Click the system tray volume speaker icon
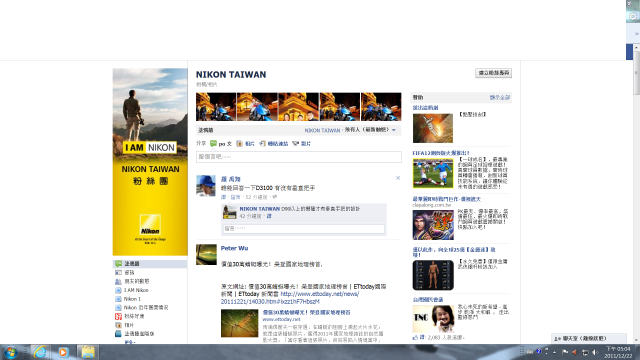 pos(595,352)
